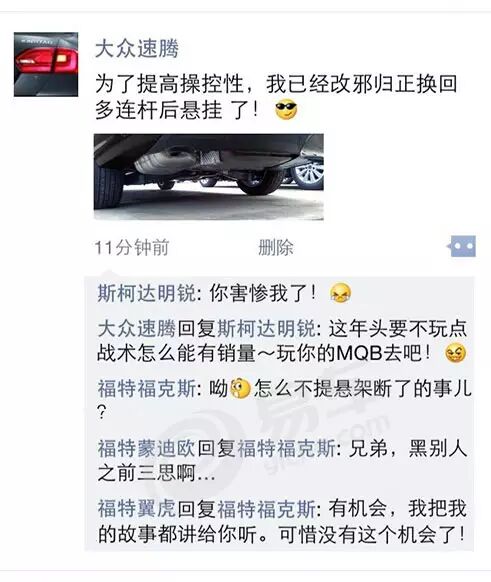Tap the post text about 多连杆后悬挂

(276, 97)
